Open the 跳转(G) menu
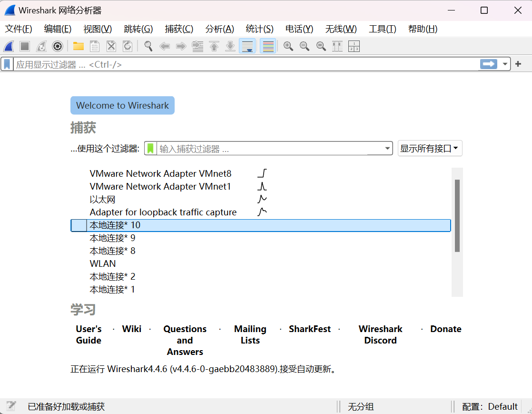 pos(138,29)
